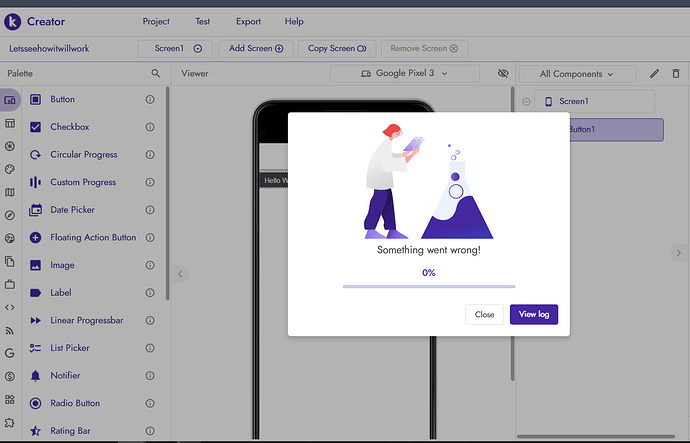Click the View log button
The width and height of the screenshot is (690, 443).
[533, 314]
